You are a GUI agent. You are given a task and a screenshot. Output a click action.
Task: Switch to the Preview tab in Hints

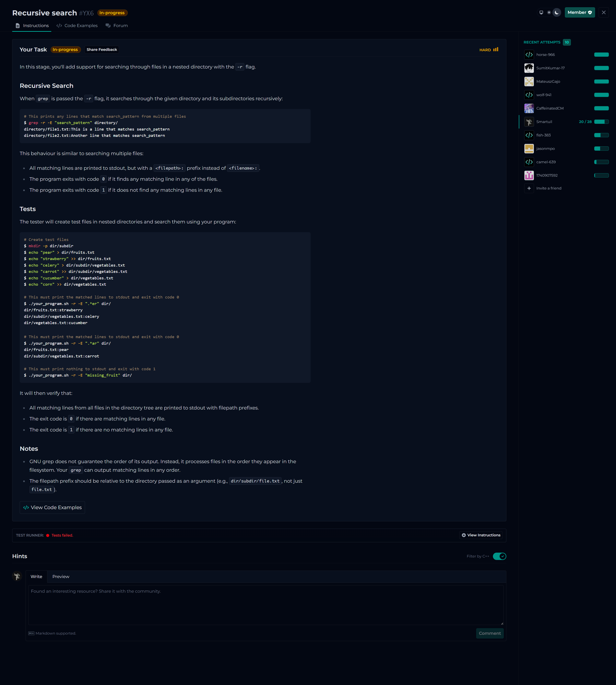click(x=61, y=576)
